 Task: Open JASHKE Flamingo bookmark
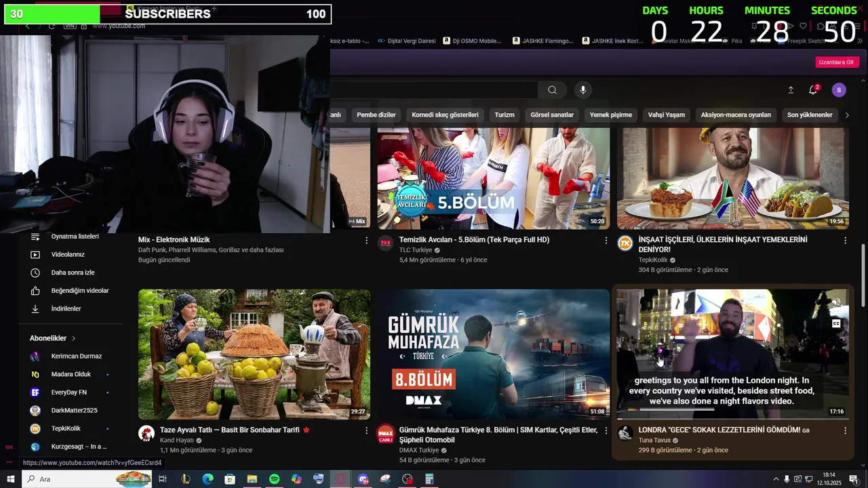tap(543, 41)
